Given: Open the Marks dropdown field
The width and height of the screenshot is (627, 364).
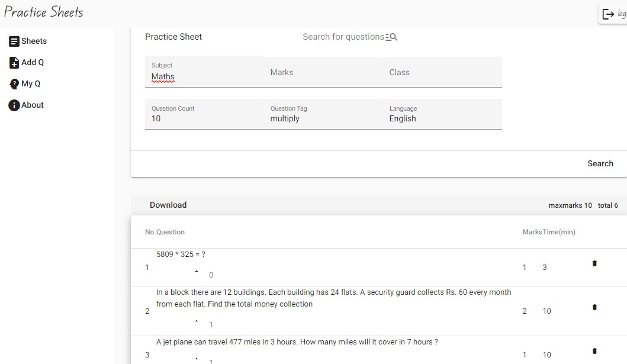Looking at the screenshot, I should point(323,72).
